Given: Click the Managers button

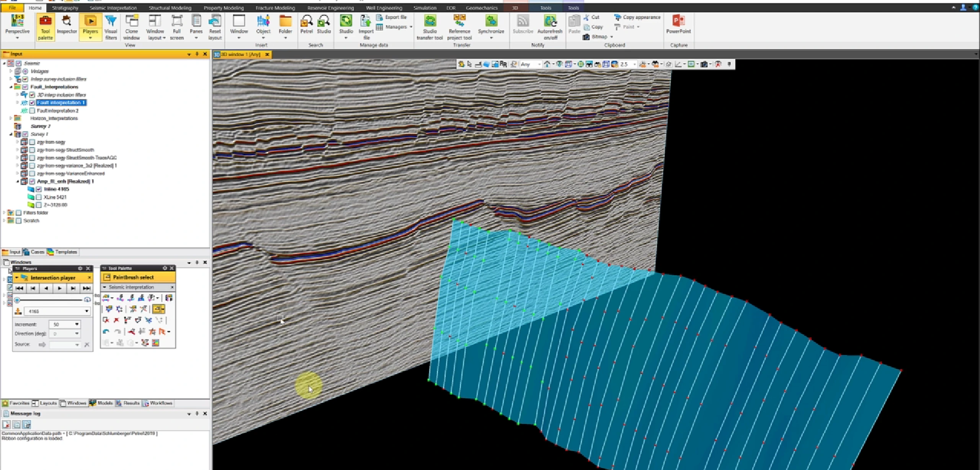Looking at the screenshot, I should click(395, 27).
